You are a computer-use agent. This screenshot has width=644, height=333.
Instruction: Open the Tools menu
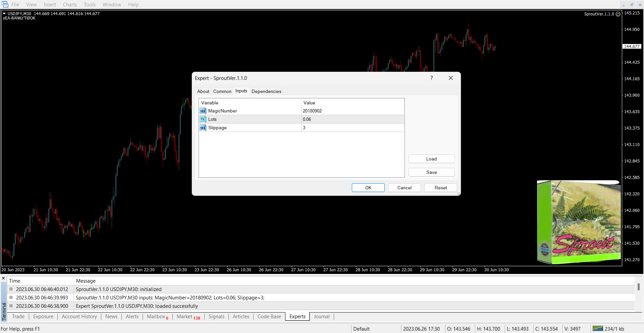pos(90,5)
